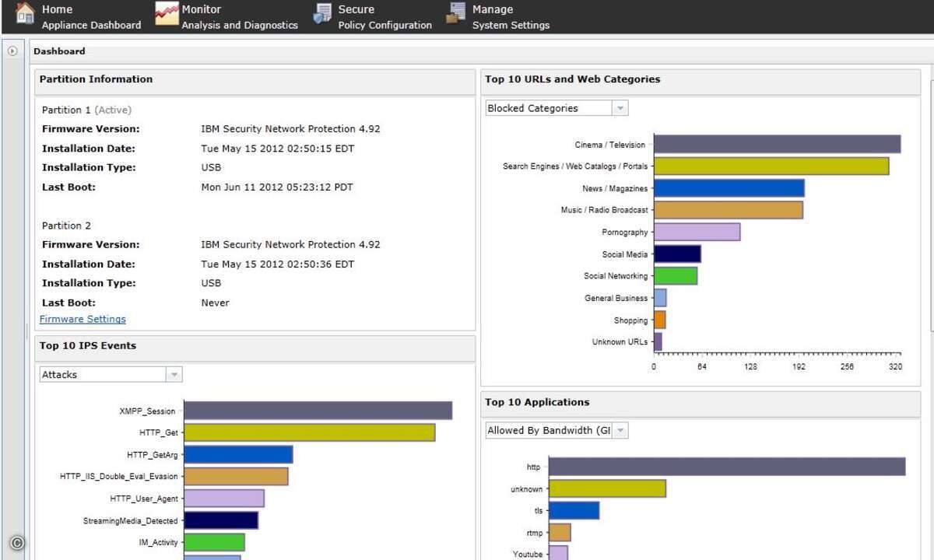Click the Manage system settings icon
Viewport: 934px width, 560px height.
(456, 14)
